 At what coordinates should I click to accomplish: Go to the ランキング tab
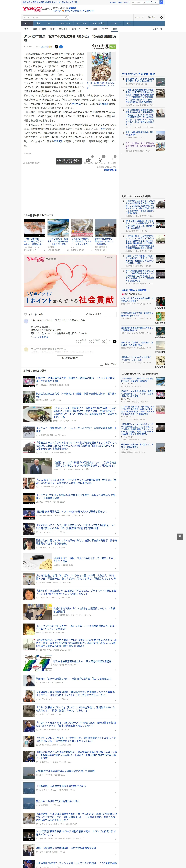point(115,24)
